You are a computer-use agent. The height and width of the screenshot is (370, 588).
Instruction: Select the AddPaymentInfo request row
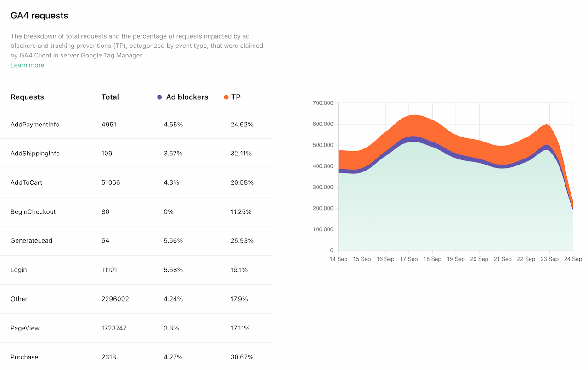(x=35, y=125)
